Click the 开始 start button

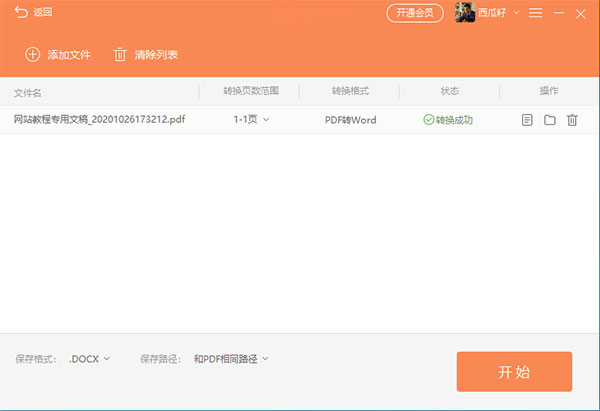point(514,372)
